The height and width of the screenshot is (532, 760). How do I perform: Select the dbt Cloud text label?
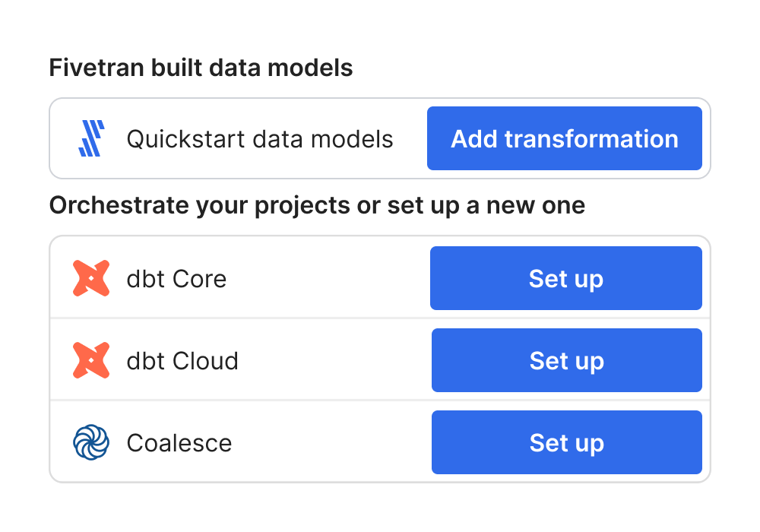coord(182,360)
